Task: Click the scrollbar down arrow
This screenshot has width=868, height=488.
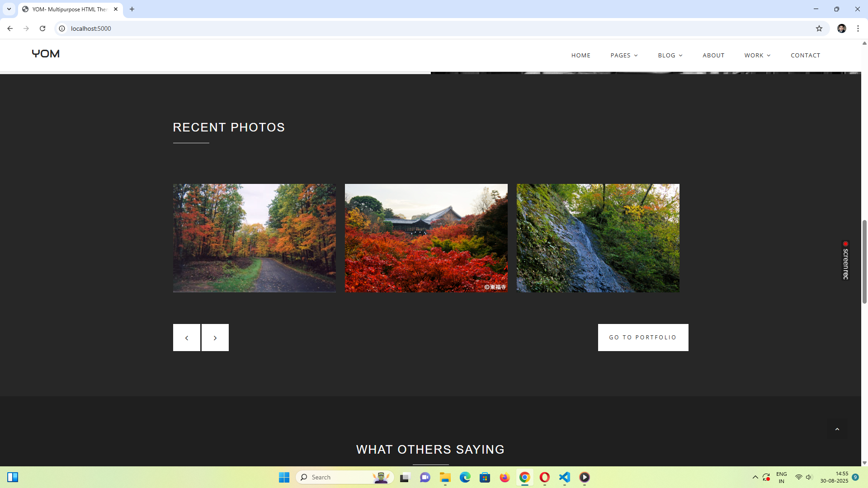Action: coord(864,463)
